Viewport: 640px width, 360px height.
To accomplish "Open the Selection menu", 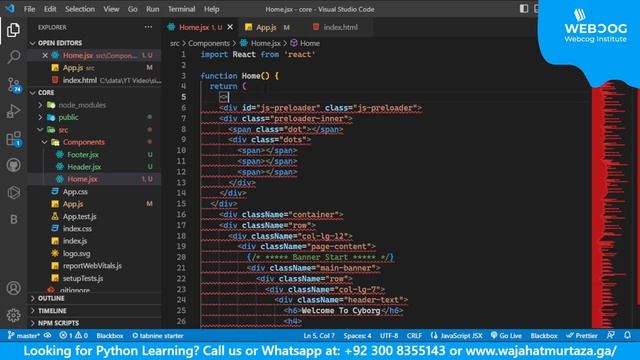I will tap(80, 9).
